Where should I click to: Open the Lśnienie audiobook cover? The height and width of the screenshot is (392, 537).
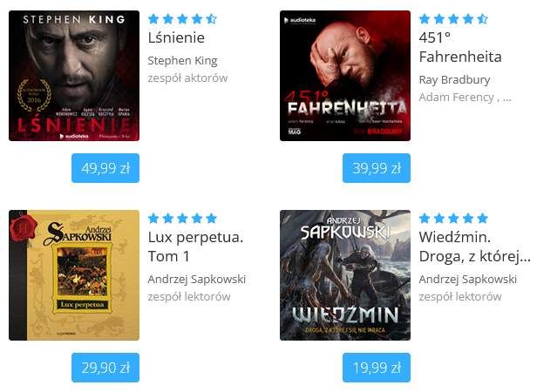point(74,76)
